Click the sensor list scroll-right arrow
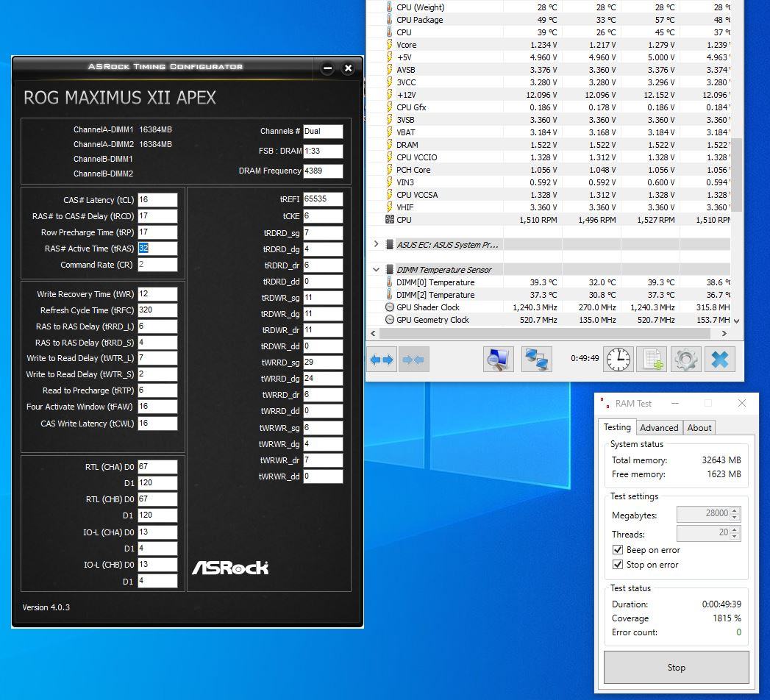Viewport: 770px width, 700px height. tap(724, 333)
